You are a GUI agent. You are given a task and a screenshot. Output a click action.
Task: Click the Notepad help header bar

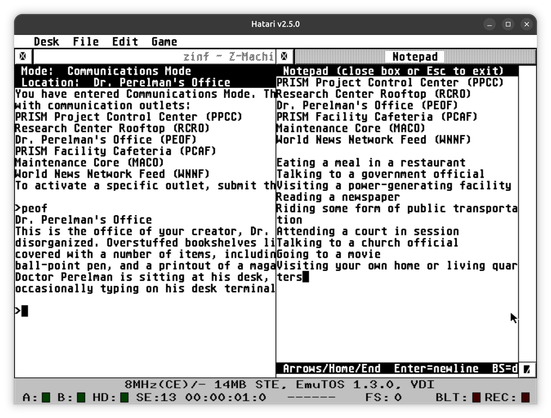[397, 71]
